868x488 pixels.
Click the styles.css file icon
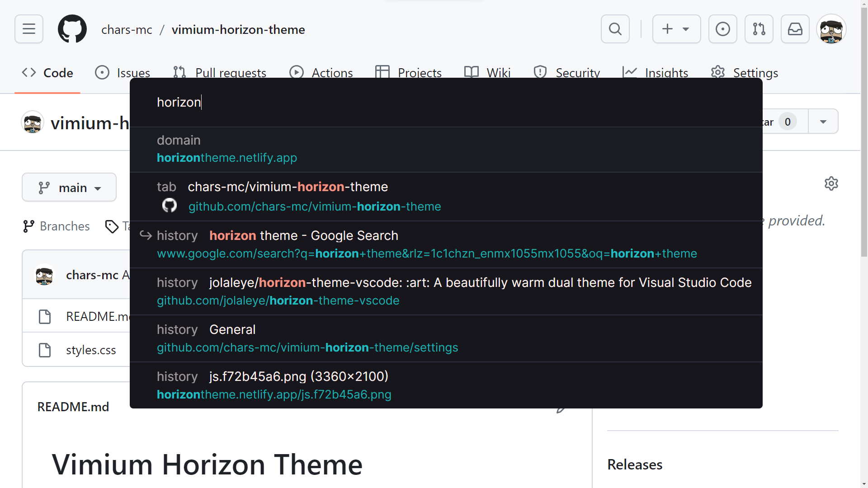click(45, 350)
